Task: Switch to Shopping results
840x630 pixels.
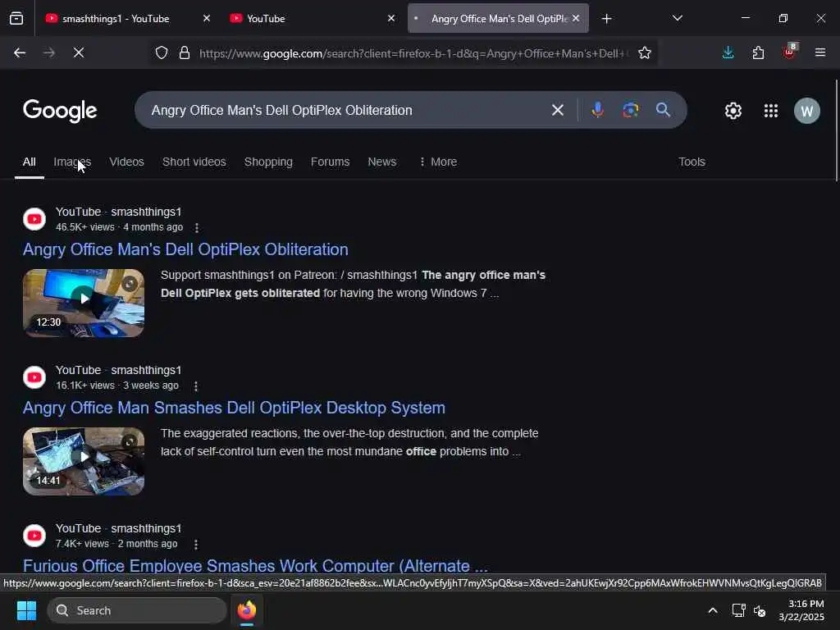Action: pyautogui.click(x=268, y=162)
